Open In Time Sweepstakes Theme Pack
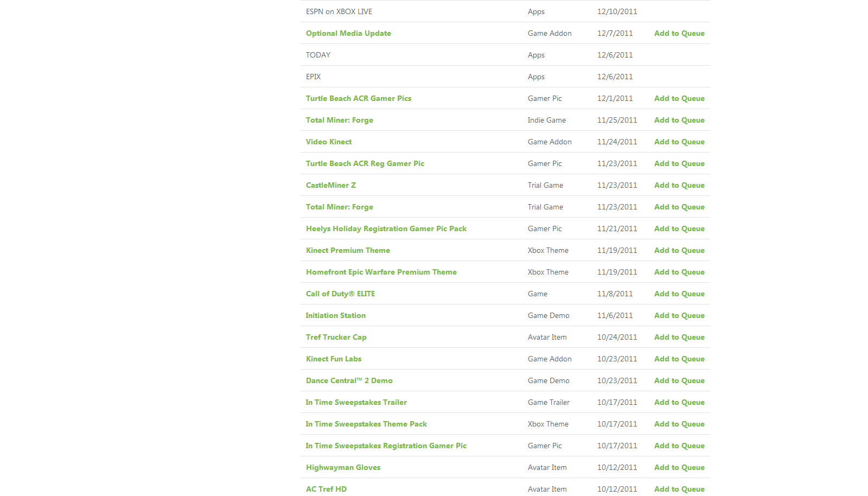This screenshot has width=868, height=496. pos(366,424)
